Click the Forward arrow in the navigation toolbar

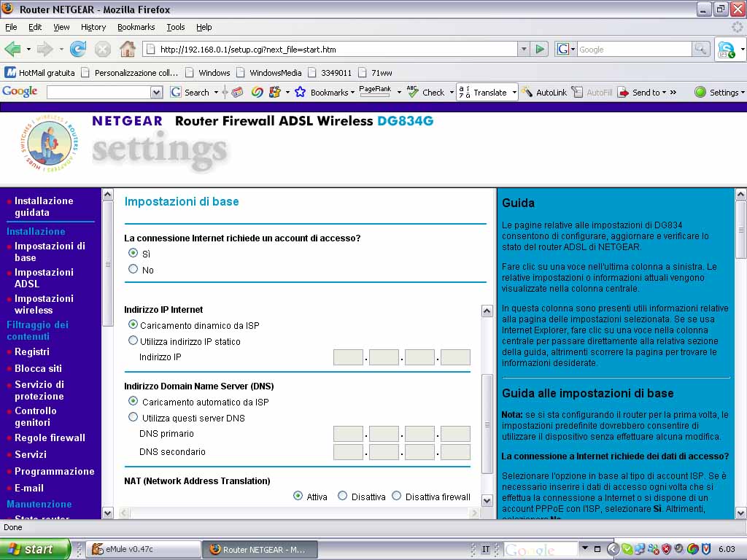point(44,49)
